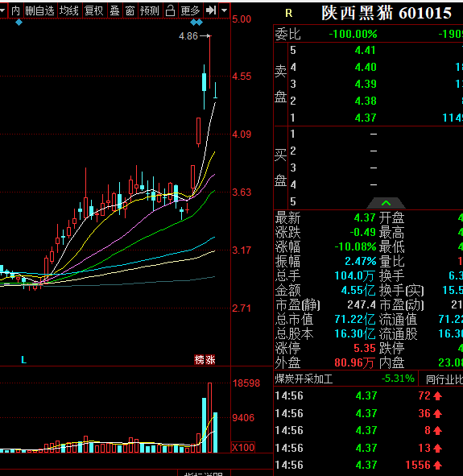
Task: Open the 复权 price adjustment option
Action: click(94, 11)
